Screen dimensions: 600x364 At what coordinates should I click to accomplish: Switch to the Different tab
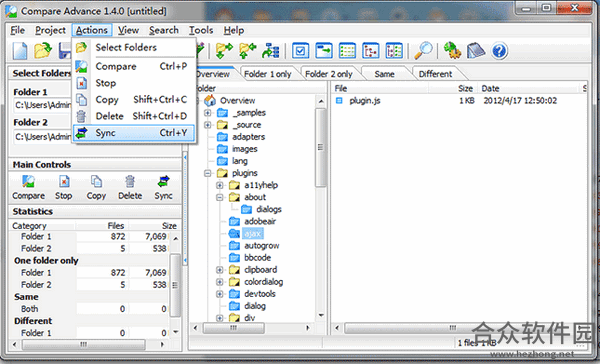coord(435,74)
